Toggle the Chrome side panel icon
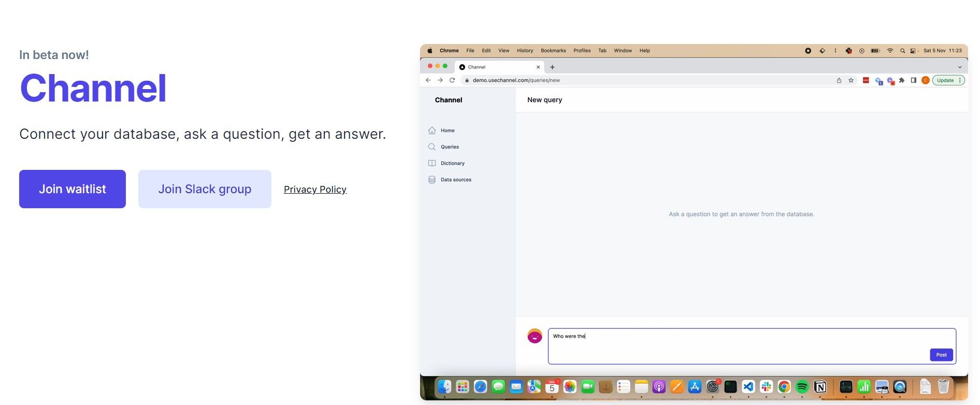Screen dimensions: 980x405 (x=914, y=80)
